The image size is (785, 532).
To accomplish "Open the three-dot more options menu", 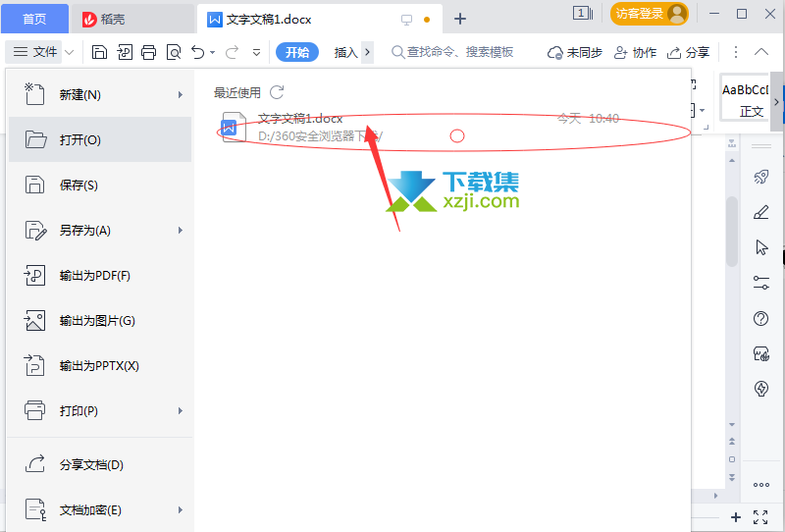I will 735,52.
